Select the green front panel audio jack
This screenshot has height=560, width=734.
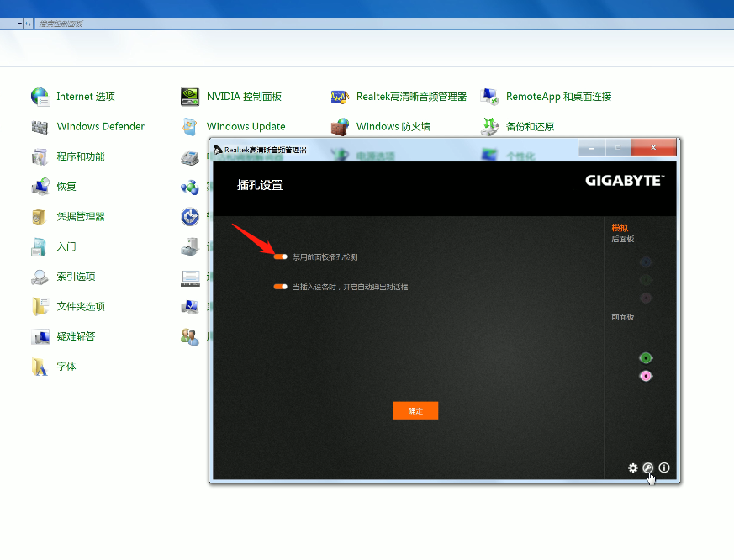tap(646, 358)
